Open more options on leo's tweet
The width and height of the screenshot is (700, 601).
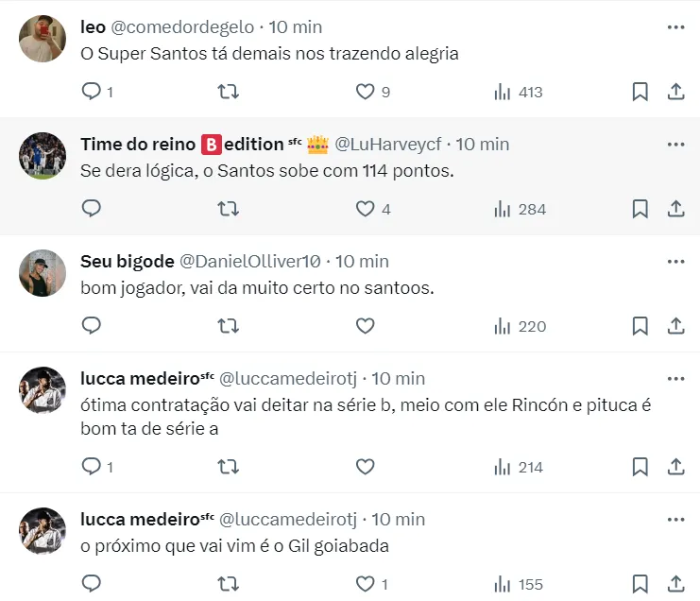point(675,27)
